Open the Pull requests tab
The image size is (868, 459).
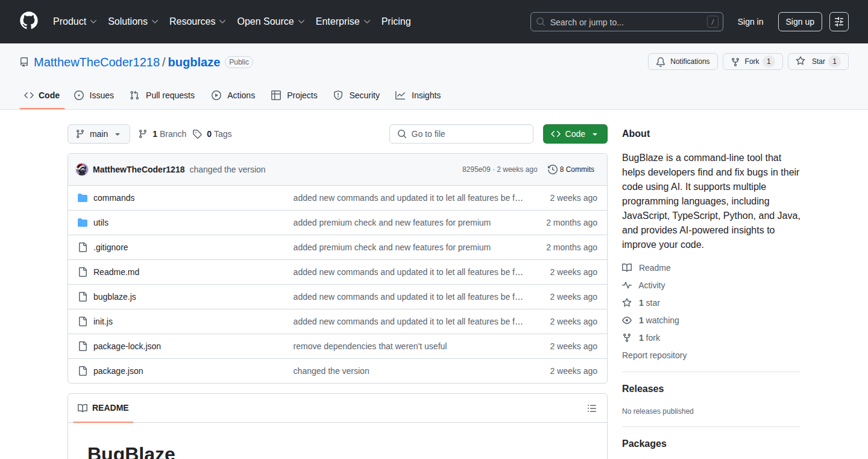[163, 95]
